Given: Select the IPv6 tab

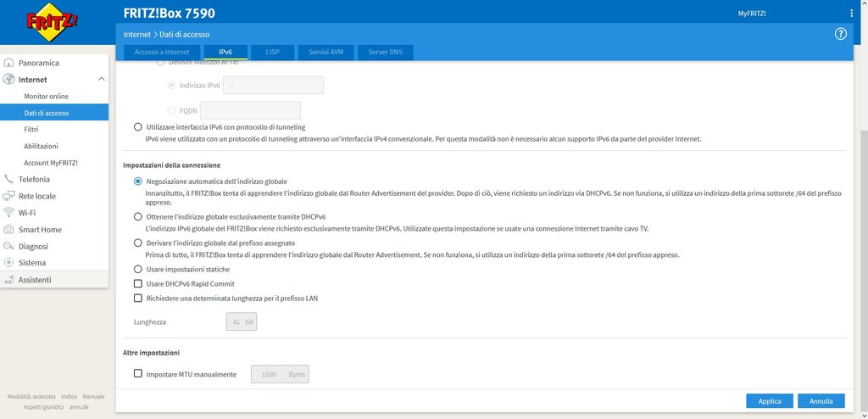Looking at the screenshot, I should click(x=225, y=52).
